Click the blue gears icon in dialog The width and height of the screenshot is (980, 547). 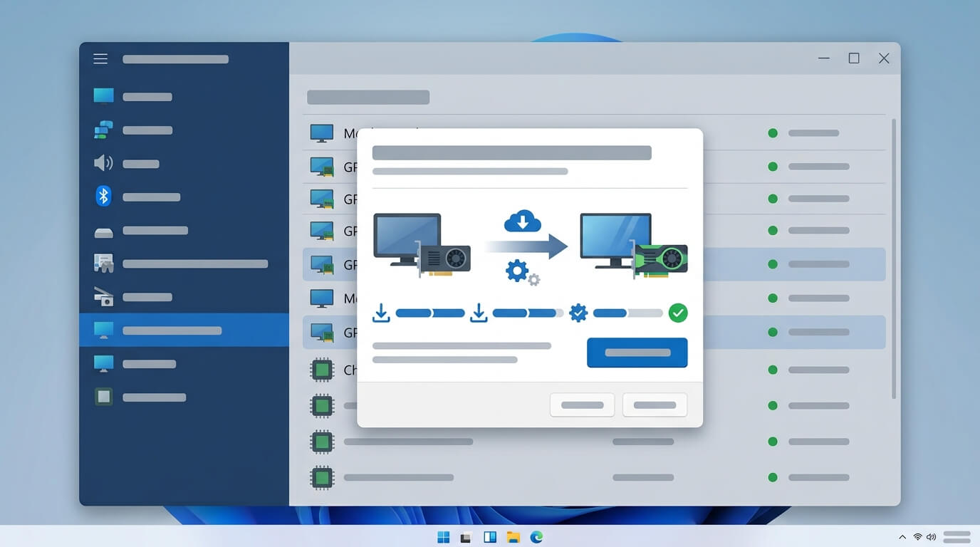tap(522, 272)
